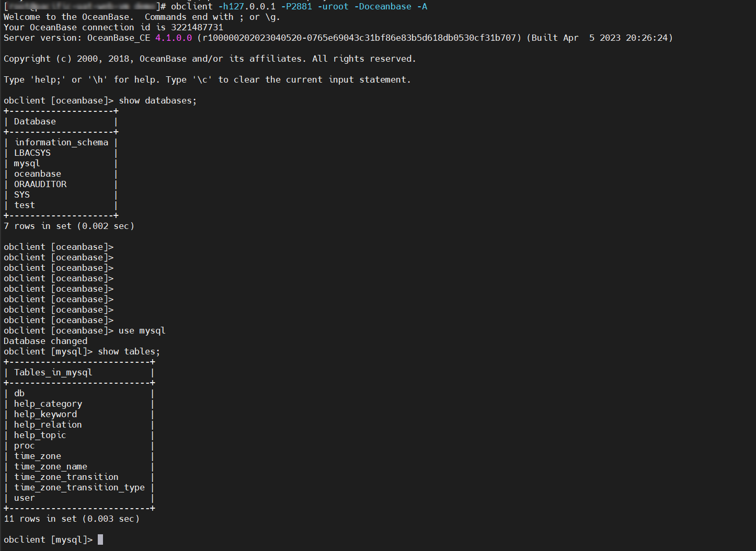Screen dimensions: 756x551
Task: Click the 'show tables;' command
Action: coord(129,351)
